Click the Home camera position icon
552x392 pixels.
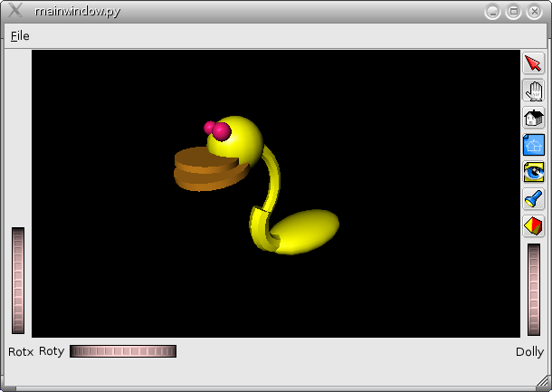(x=534, y=118)
